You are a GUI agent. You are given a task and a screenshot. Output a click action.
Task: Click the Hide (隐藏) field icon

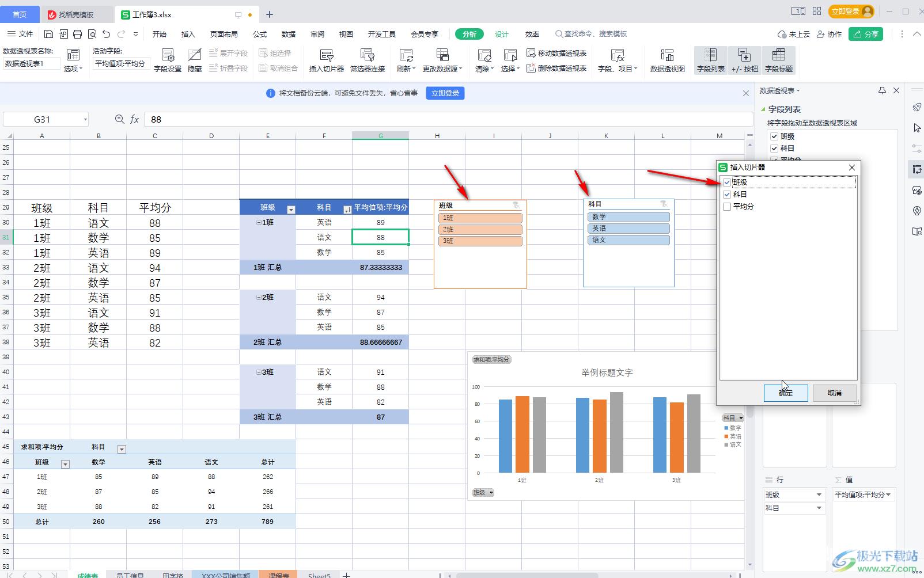[195, 60]
